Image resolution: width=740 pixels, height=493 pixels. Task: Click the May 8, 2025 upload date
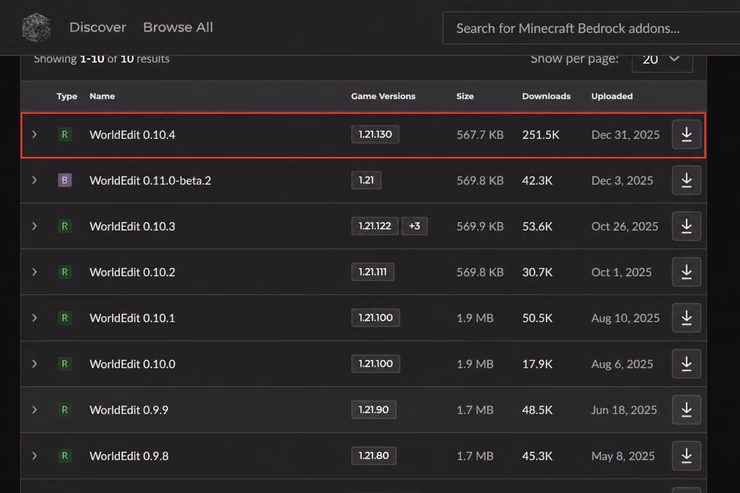pyautogui.click(x=623, y=456)
